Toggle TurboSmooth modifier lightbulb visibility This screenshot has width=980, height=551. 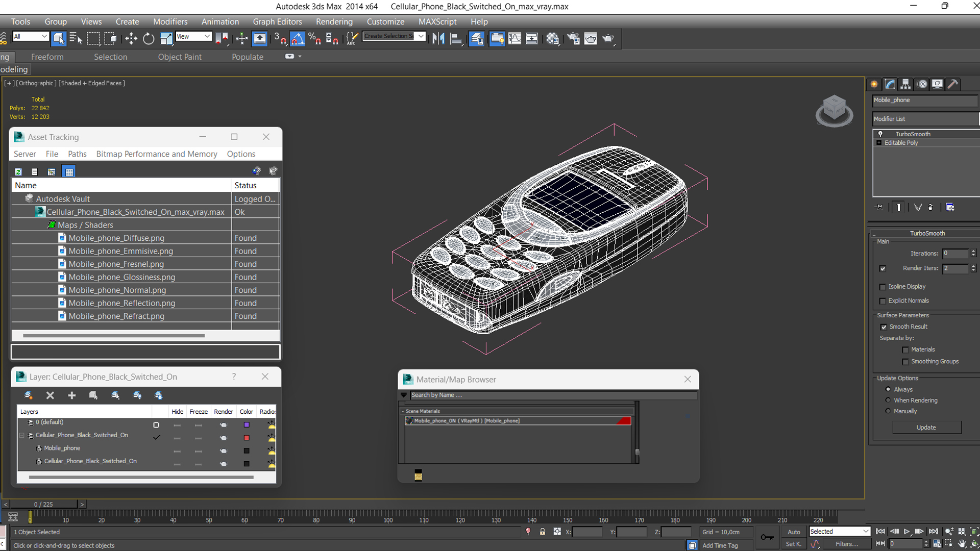pos(880,134)
